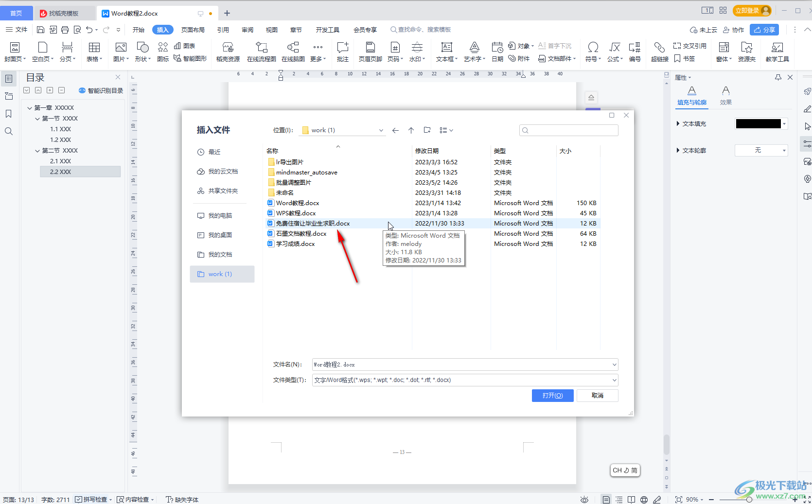812x504 pixels.
Task: Collapse the 第二节 XXXX outline node
Action: (37, 151)
